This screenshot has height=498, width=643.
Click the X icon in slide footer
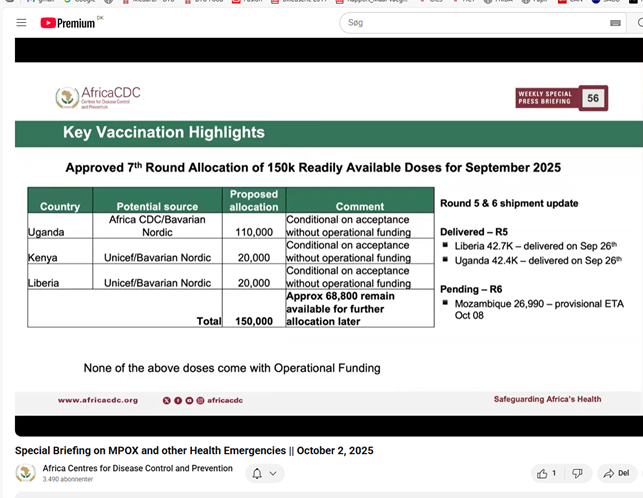click(166, 400)
